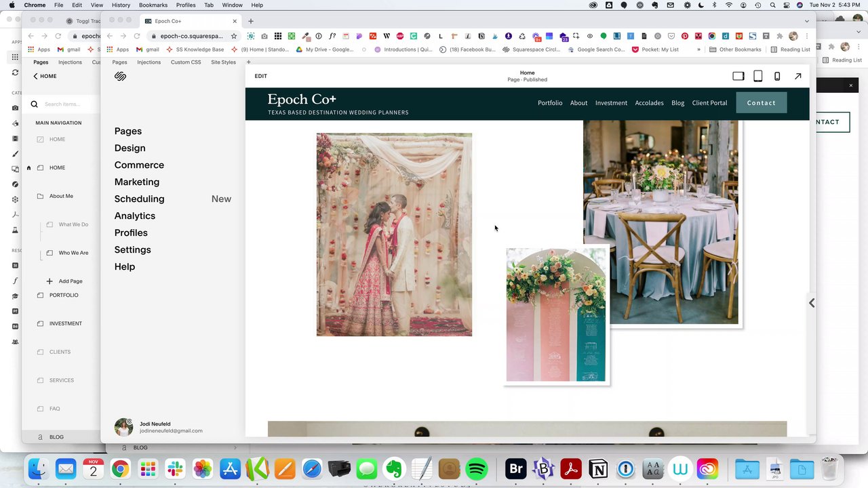Click the Contact button on site header
Viewport: 868px width, 488px height.
(x=762, y=103)
